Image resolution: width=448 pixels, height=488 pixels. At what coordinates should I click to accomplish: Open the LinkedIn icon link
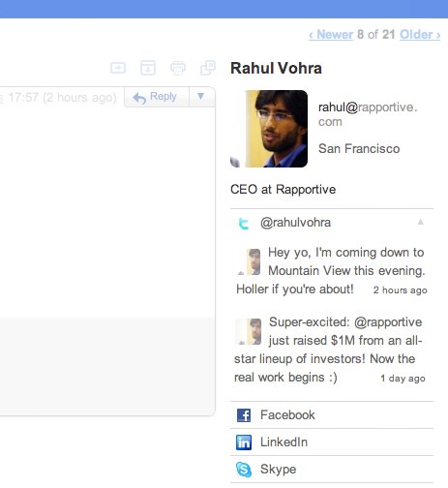pos(244,442)
